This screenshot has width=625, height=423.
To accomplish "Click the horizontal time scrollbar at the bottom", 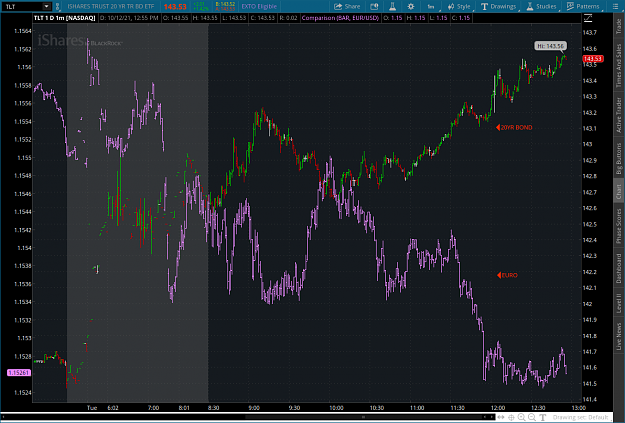I will pos(247,417).
